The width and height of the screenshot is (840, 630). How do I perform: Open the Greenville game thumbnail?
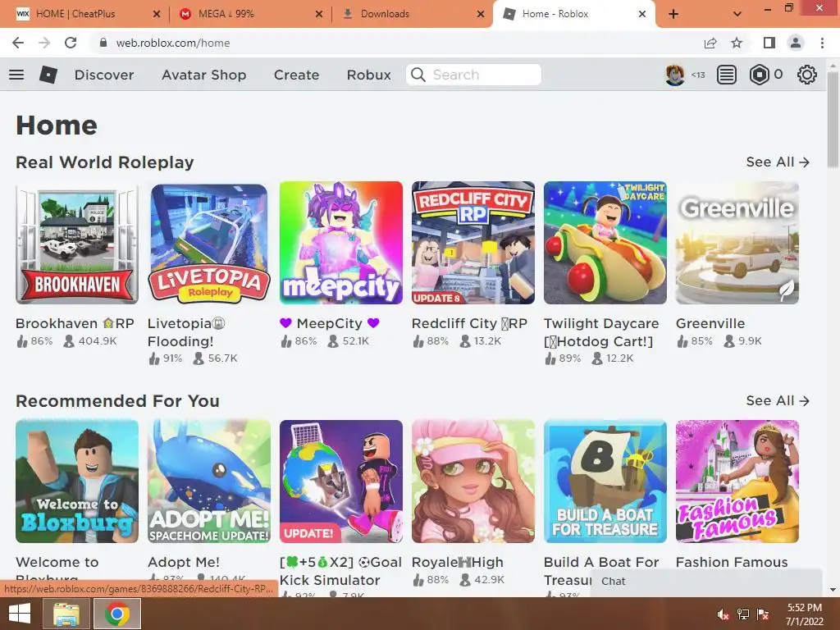click(737, 243)
